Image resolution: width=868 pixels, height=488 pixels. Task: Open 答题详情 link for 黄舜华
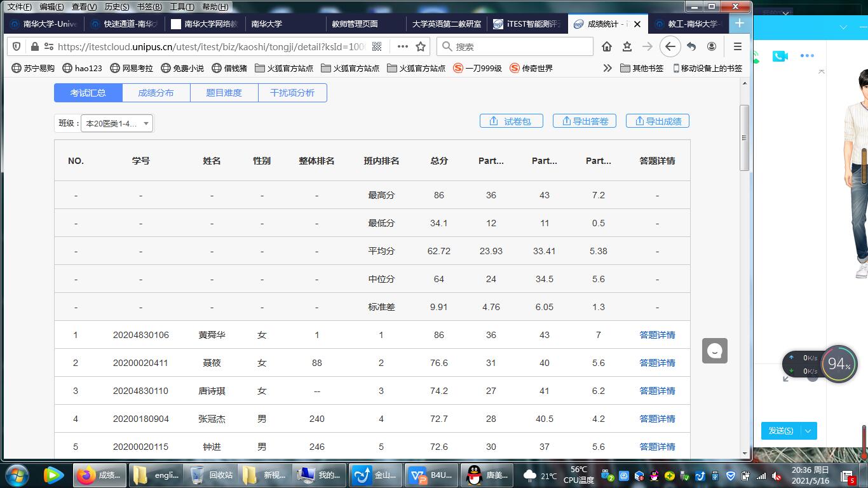click(x=657, y=335)
